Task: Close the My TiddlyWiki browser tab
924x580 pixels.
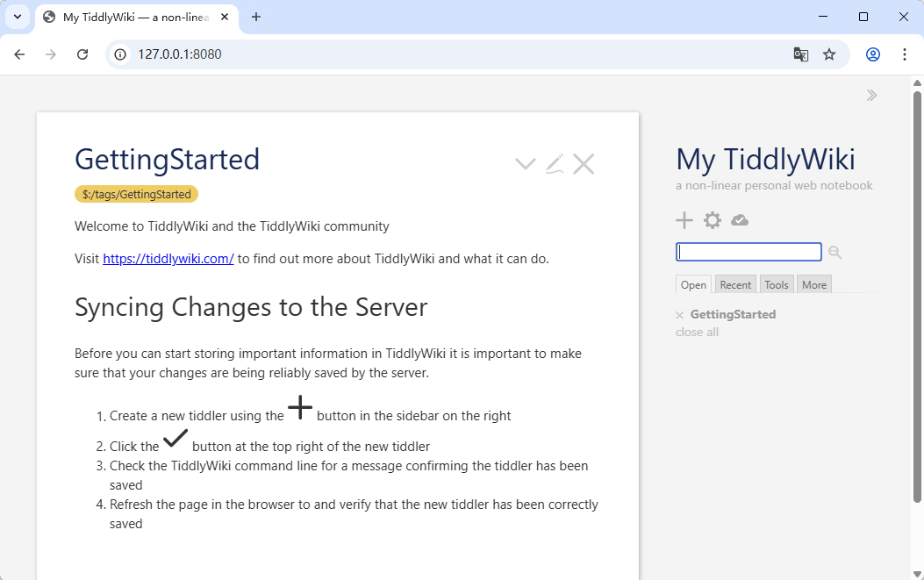Action: (x=225, y=17)
